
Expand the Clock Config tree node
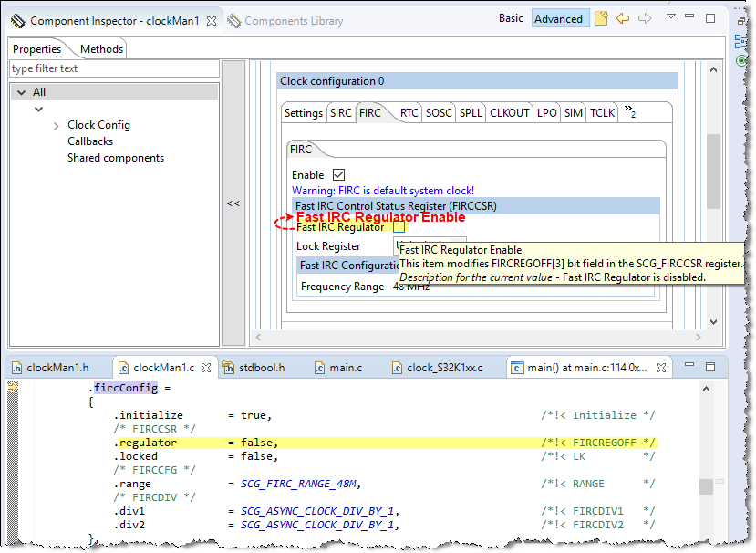tap(57, 126)
